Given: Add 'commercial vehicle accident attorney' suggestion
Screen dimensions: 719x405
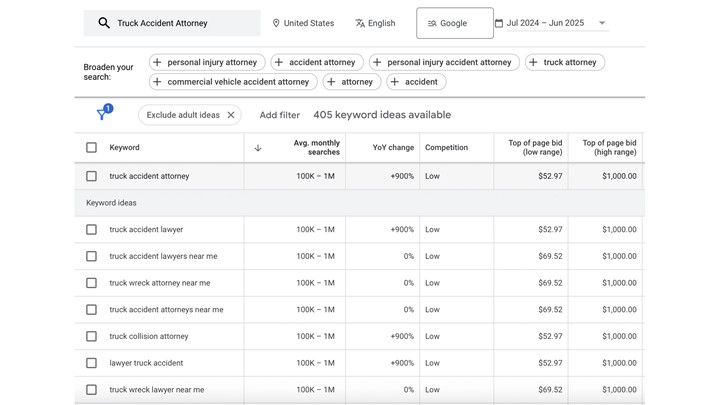Looking at the screenshot, I should 233,82.
